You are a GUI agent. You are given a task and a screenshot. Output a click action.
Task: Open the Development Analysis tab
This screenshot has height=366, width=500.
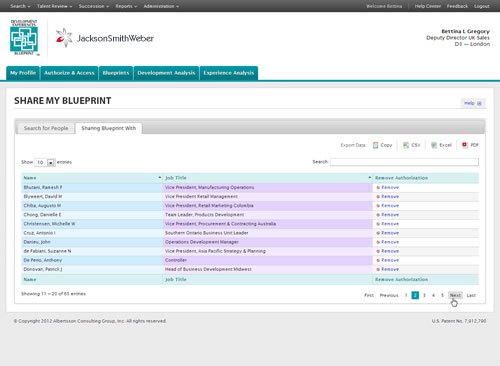pyautogui.click(x=166, y=73)
